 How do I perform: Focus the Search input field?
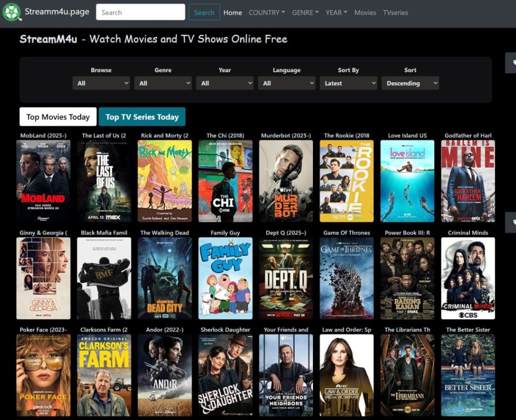click(141, 12)
